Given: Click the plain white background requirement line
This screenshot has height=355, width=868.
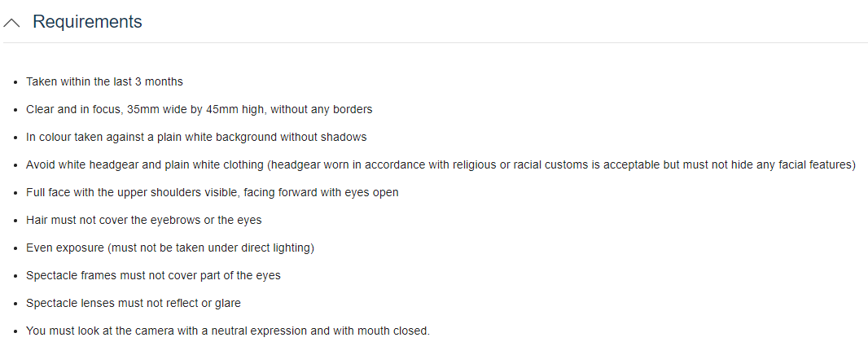Looking at the screenshot, I should click(195, 137).
